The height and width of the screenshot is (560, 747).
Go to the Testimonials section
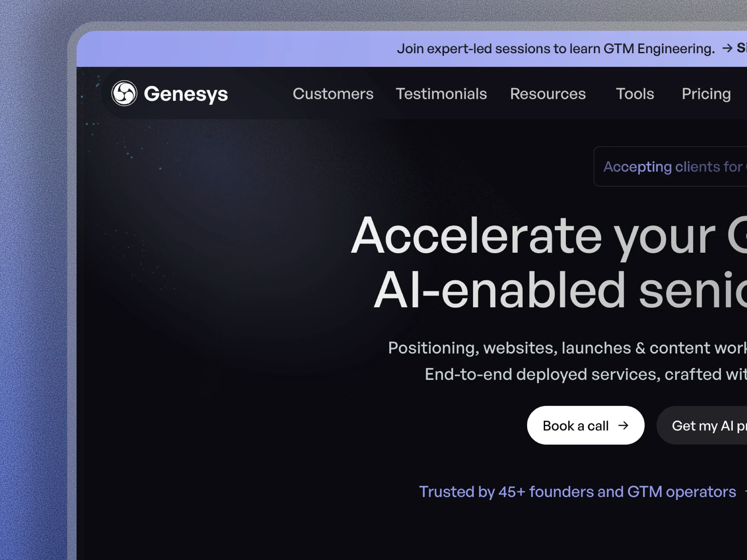441,94
